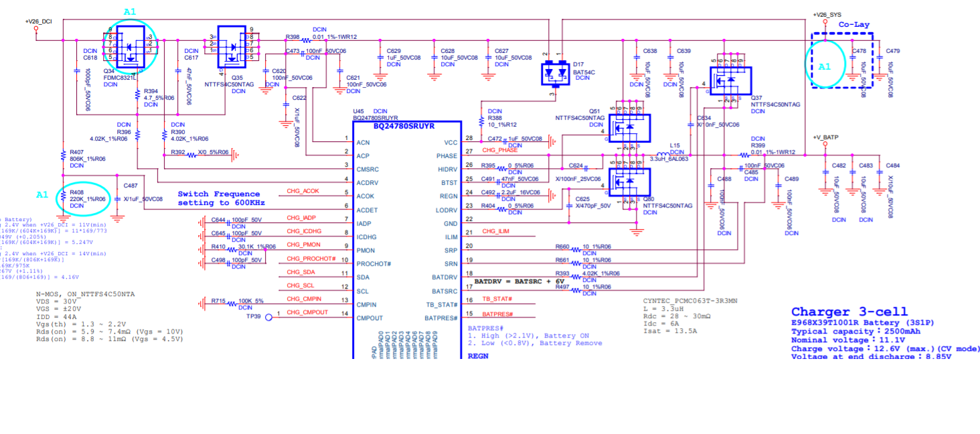Click resistor label R660
The width and height of the screenshot is (980, 434).
pyautogui.click(x=562, y=246)
